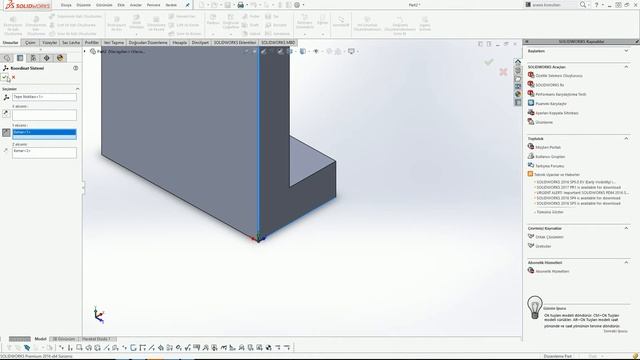Switch to the DimXpert tab
This screenshot has width=640, height=360.
coord(200,42)
